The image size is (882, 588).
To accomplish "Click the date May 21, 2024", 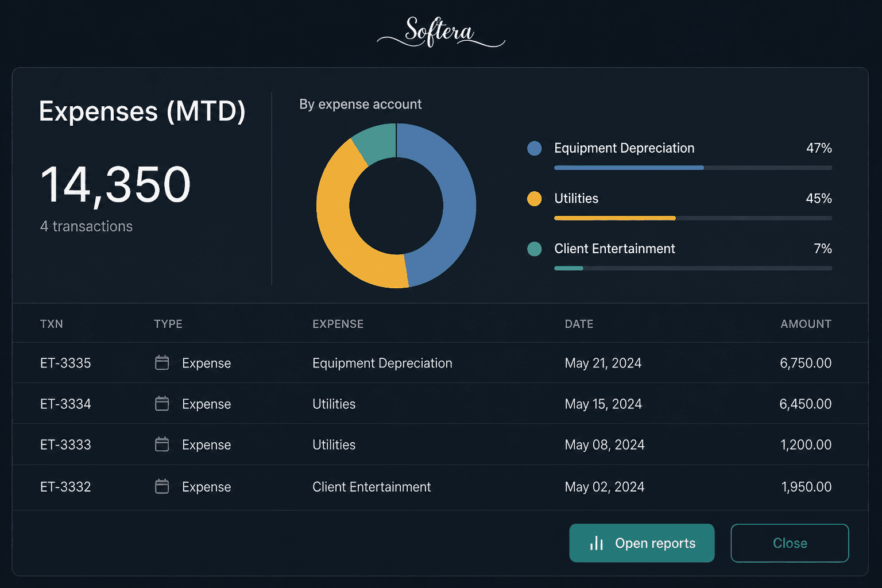I will click(603, 363).
